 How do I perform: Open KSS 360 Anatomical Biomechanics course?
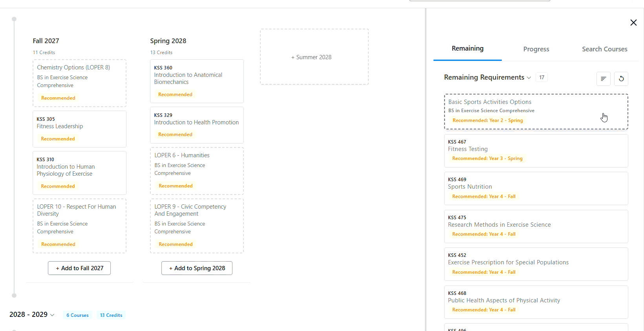tap(197, 81)
